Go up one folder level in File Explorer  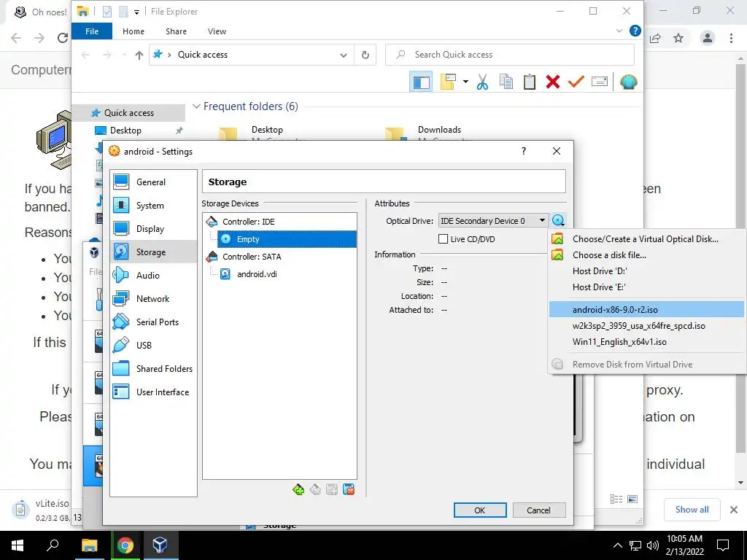[x=139, y=55]
